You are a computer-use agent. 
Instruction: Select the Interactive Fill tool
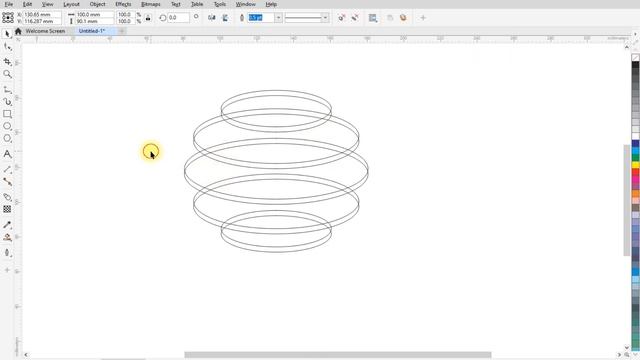7,237
